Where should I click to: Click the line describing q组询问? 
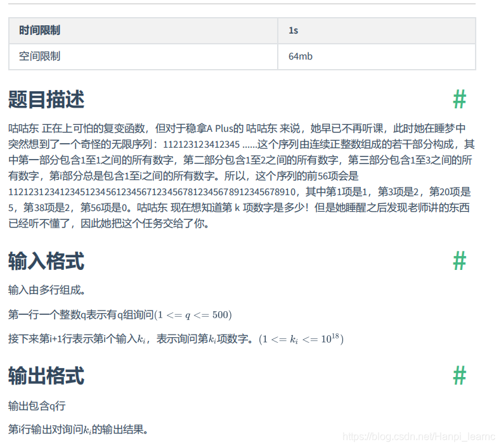(x=120, y=315)
